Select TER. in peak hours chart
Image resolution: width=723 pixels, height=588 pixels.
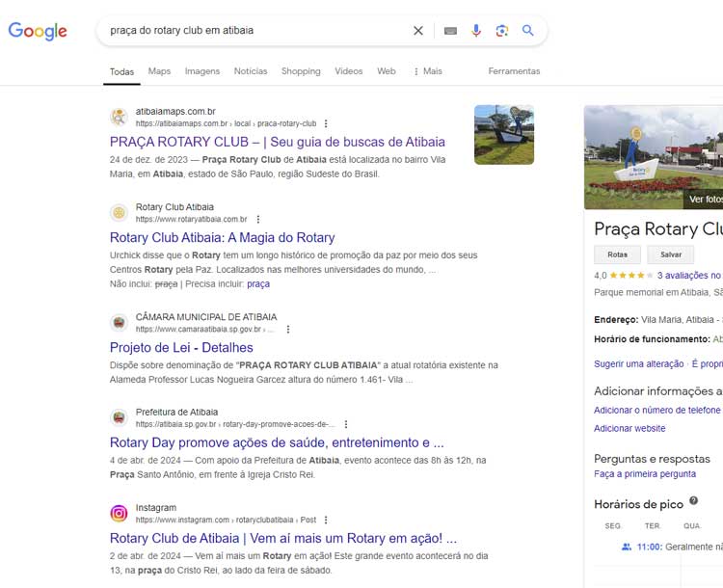[x=653, y=526]
